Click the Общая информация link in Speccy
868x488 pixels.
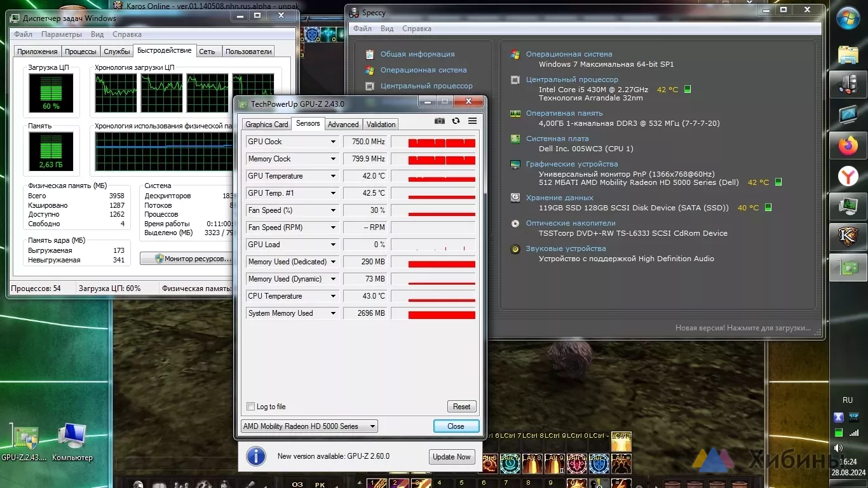[417, 55]
